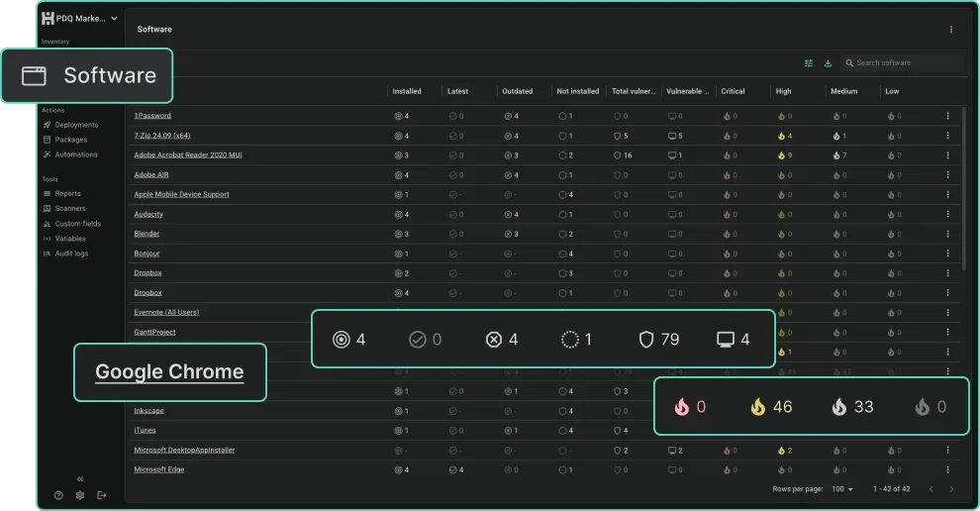Open Adobe Acrobat Reader 2020 MUI
Viewport: 980px width, 511px height.
[187, 155]
